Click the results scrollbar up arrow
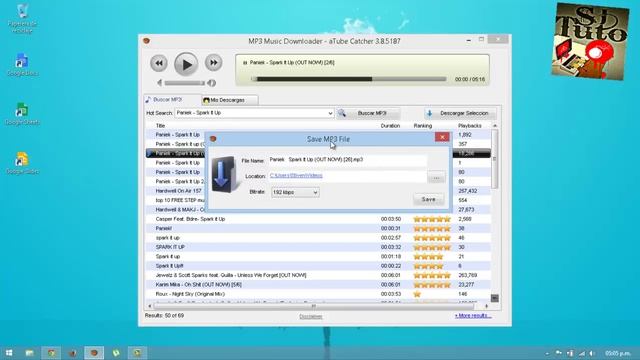The image size is (640, 360). point(495,126)
